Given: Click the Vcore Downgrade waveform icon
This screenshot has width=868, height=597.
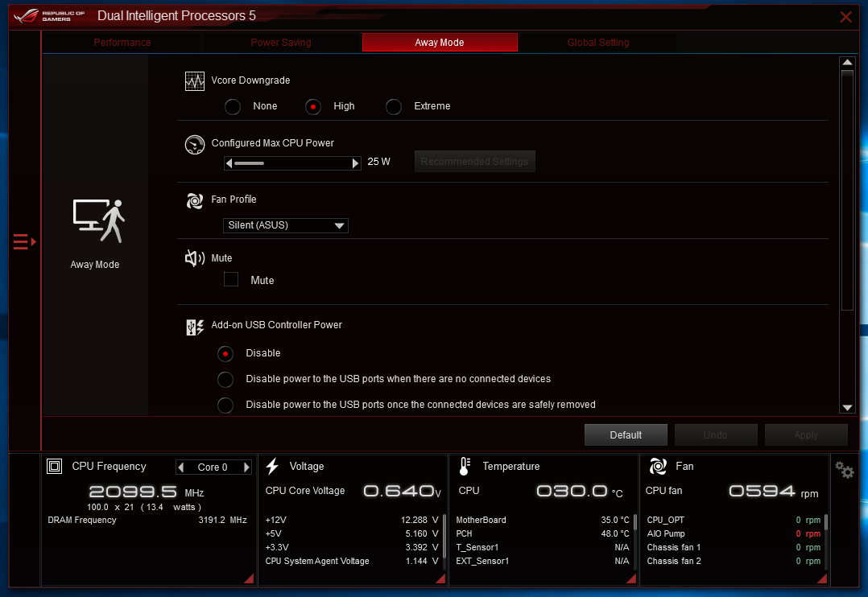Looking at the screenshot, I should point(194,81).
